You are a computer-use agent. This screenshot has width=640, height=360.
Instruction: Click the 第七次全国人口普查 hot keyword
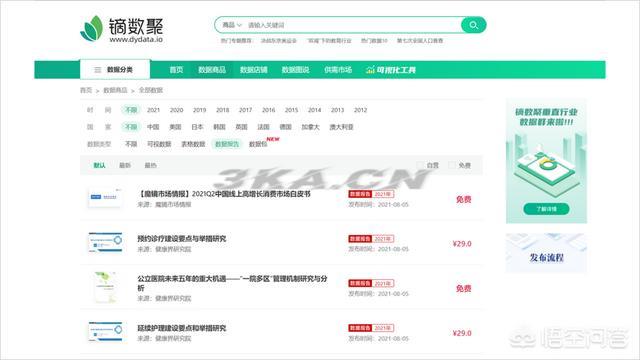420,40
